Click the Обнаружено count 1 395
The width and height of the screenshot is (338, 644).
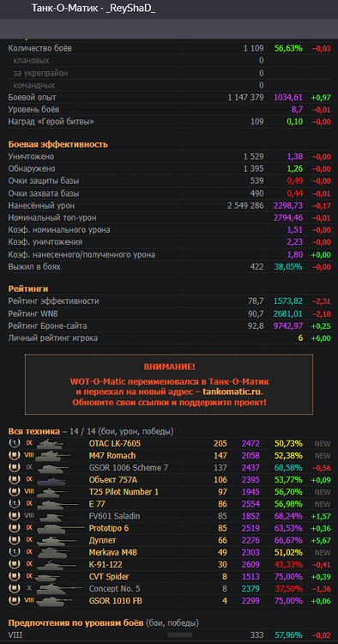[x=254, y=169]
